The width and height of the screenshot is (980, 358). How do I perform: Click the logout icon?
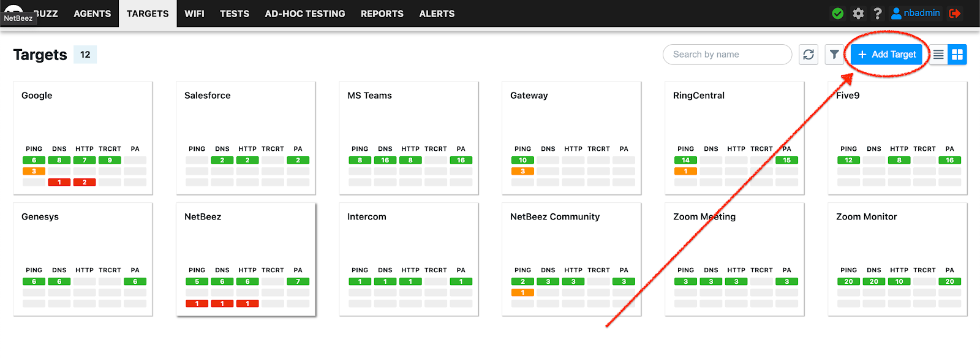pos(955,13)
